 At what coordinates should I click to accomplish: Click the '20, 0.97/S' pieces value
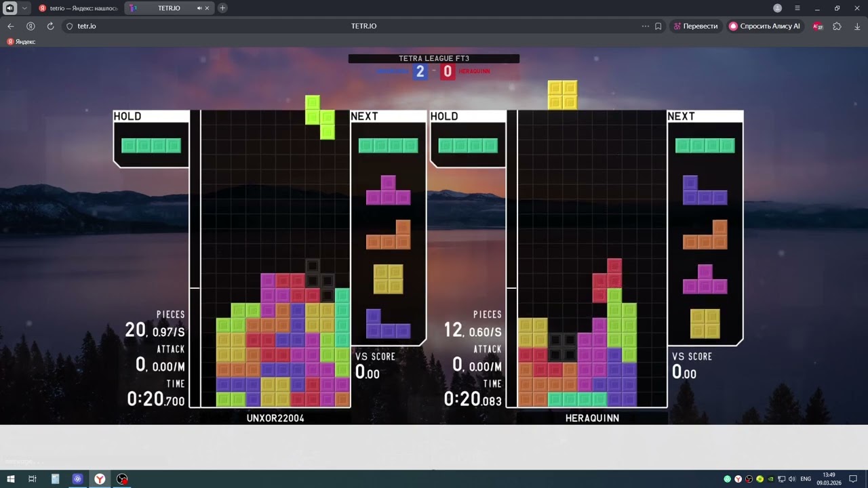155,330
